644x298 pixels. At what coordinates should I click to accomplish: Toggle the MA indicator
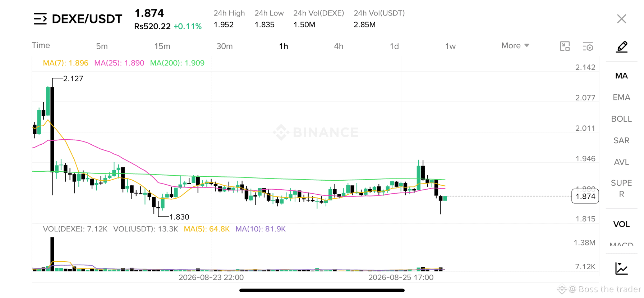tap(621, 76)
